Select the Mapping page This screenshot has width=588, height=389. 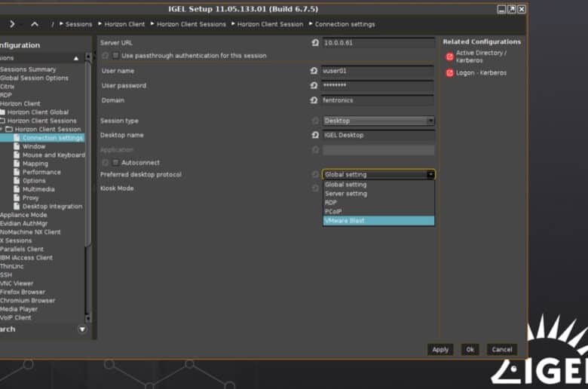pos(31,164)
